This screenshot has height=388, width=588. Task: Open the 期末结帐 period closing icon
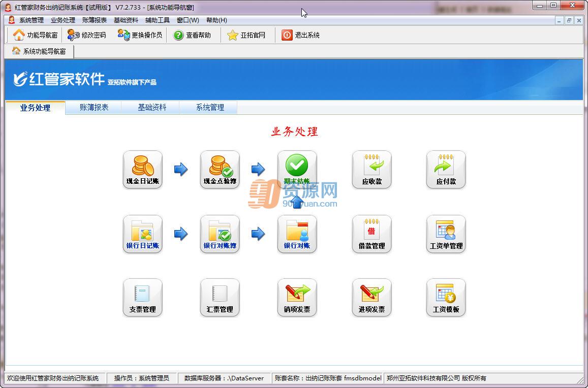[x=297, y=170]
